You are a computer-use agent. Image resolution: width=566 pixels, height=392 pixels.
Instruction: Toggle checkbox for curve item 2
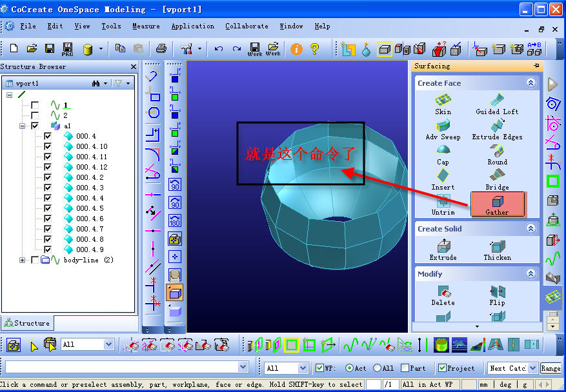click(35, 115)
